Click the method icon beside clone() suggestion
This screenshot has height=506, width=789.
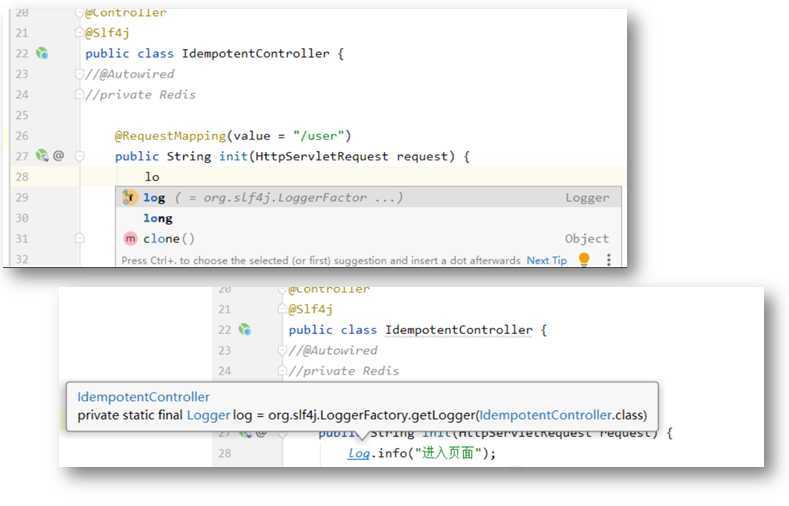point(130,238)
